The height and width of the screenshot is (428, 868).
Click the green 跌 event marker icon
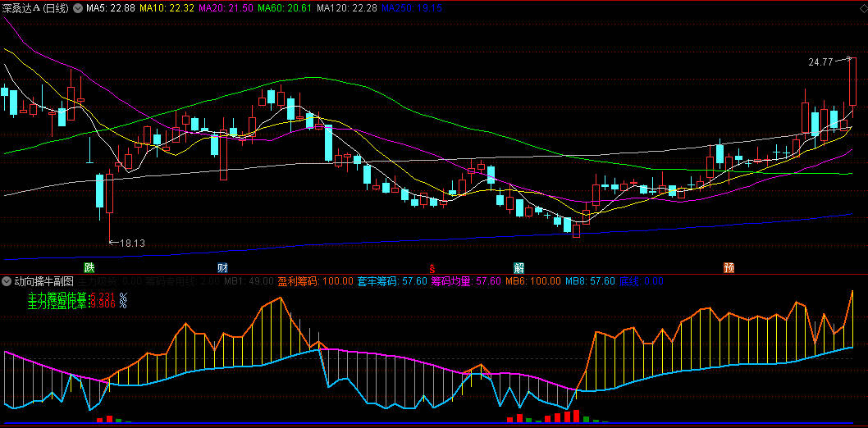click(x=89, y=268)
